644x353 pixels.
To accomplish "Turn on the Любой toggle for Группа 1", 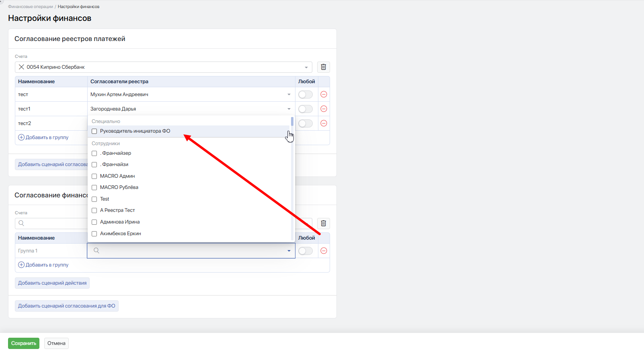I will coord(305,251).
